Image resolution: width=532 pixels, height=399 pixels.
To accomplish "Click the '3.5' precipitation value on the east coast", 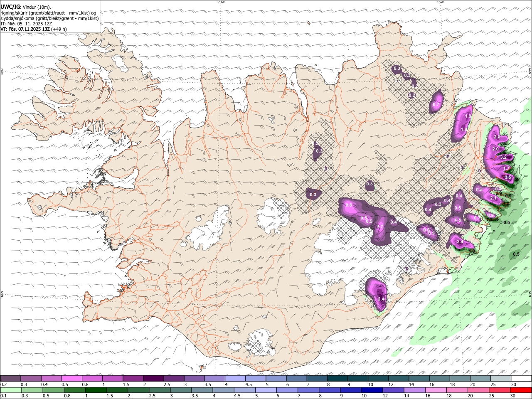I will point(508,177).
